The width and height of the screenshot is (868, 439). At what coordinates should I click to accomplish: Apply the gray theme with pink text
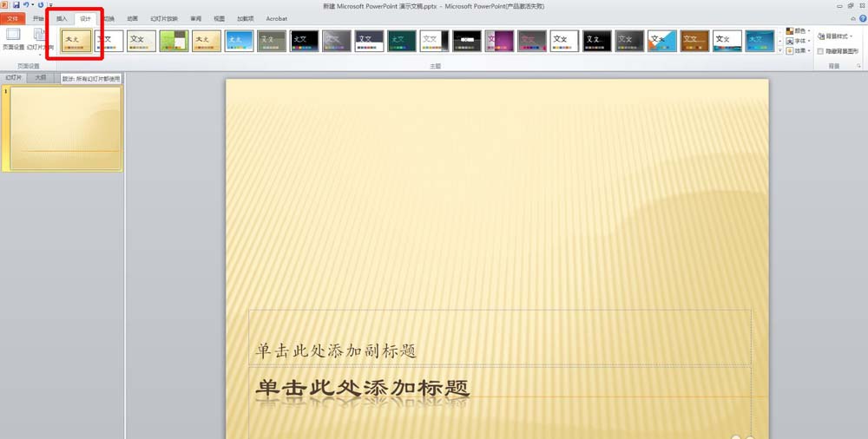pyautogui.click(x=532, y=41)
